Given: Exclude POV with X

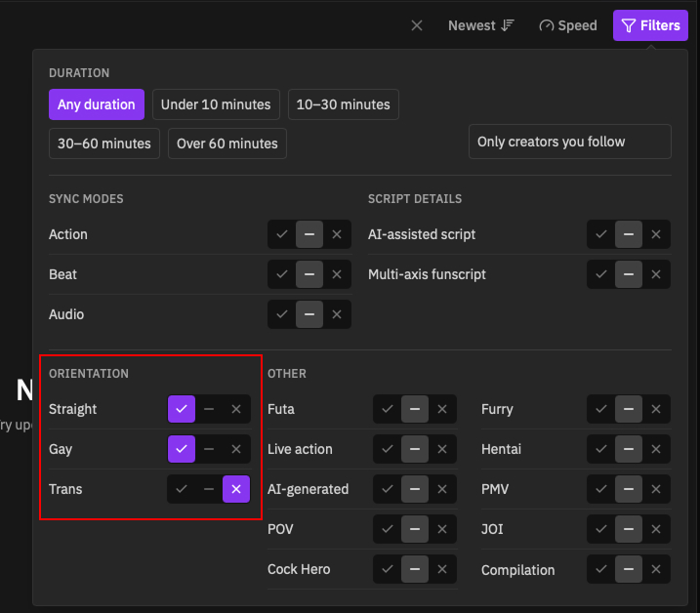Looking at the screenshot, I should point(442,529).
